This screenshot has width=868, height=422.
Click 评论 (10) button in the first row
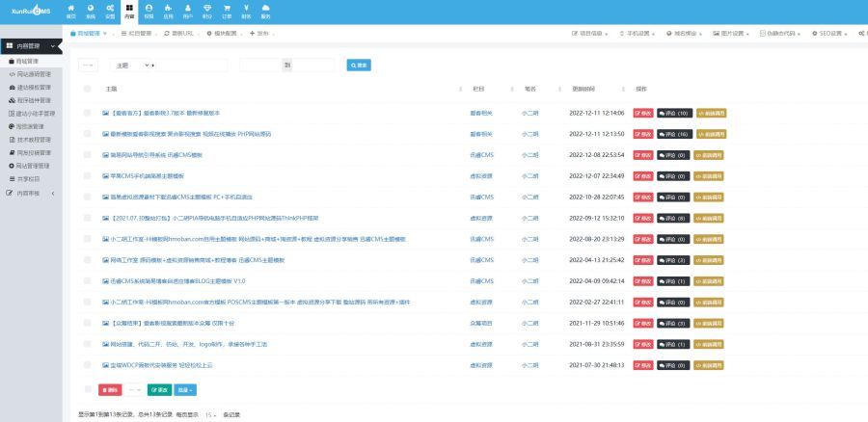click(674, 113)
